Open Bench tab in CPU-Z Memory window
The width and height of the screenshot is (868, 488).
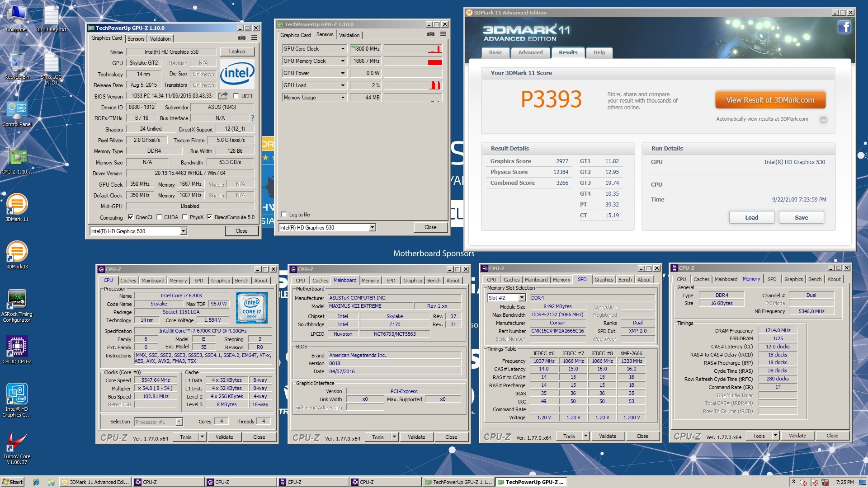815,279
